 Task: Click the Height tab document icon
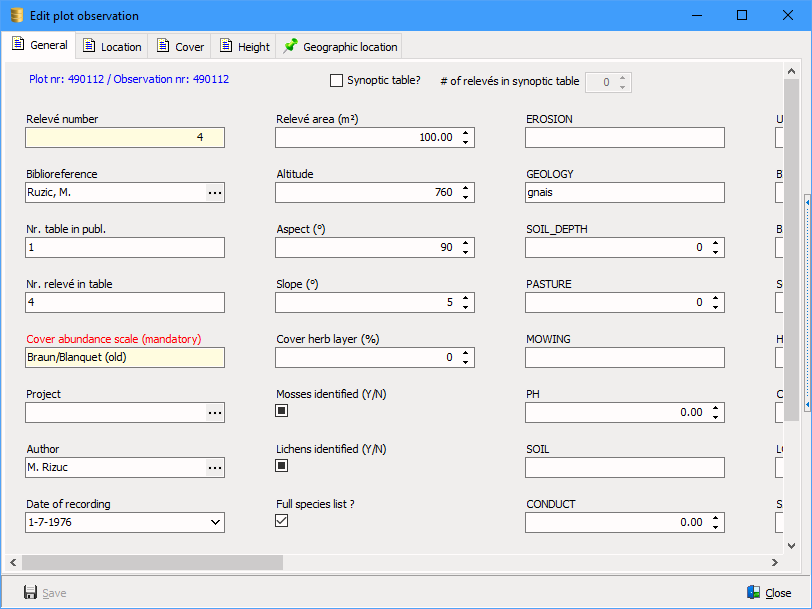coord(226,46)
